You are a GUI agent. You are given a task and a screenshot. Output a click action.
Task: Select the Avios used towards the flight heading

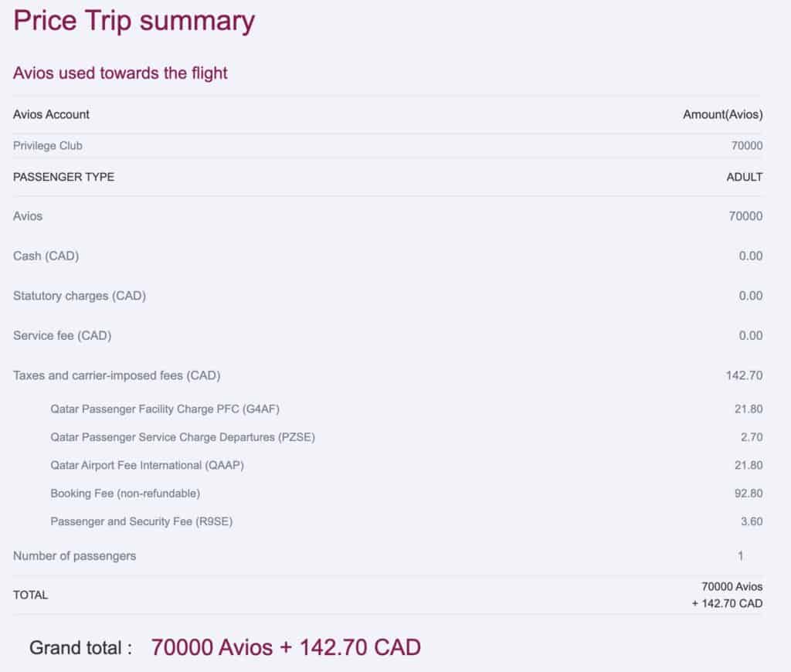click(x=121, y=73)
